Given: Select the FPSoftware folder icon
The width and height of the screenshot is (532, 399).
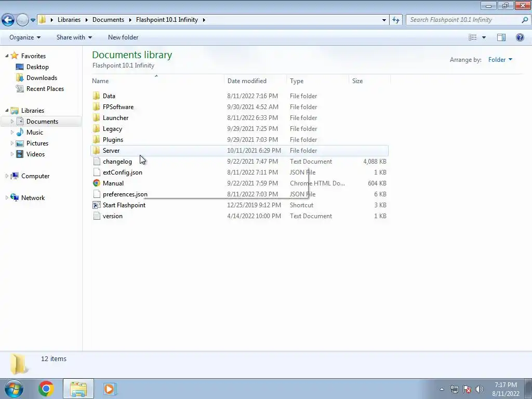Looking at the screenshot, I should (x=96, y=107).
